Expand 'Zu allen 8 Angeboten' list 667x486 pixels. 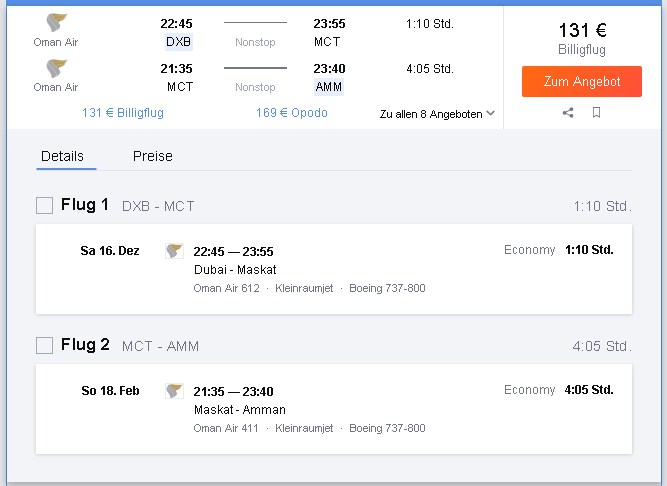point(437,114)
